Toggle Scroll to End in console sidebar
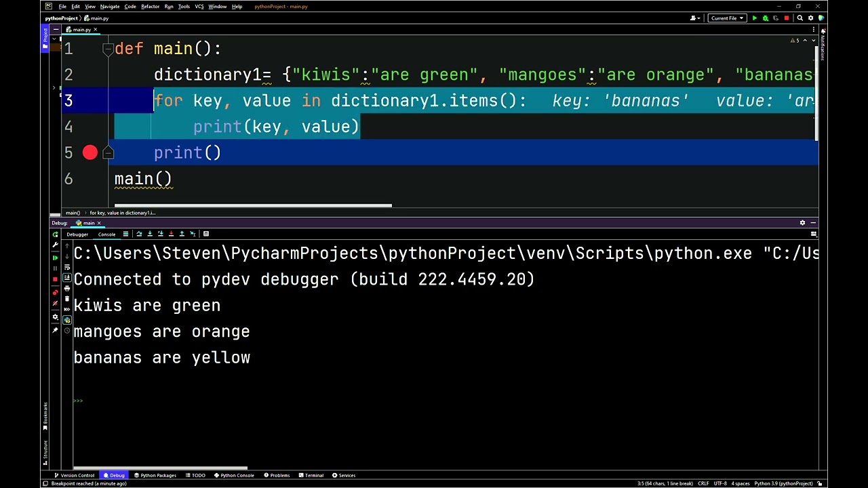This screenshot has width=868, height=488. click(67, 278)
